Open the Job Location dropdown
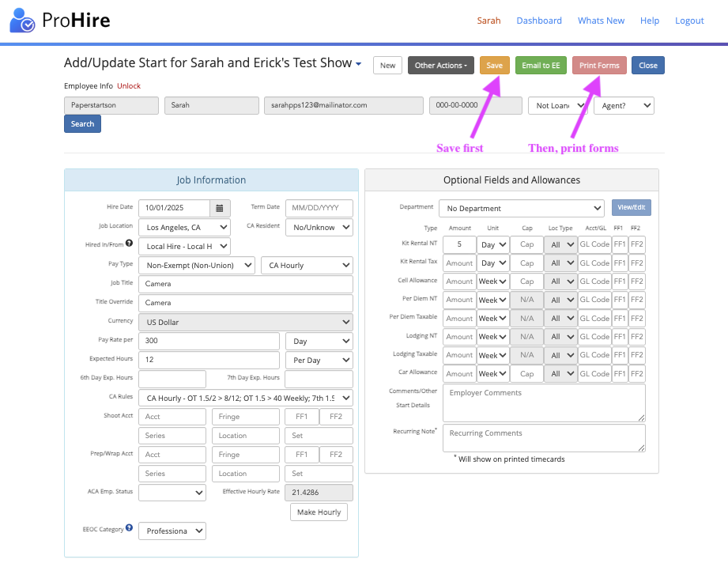 click(x=184, y=227)
